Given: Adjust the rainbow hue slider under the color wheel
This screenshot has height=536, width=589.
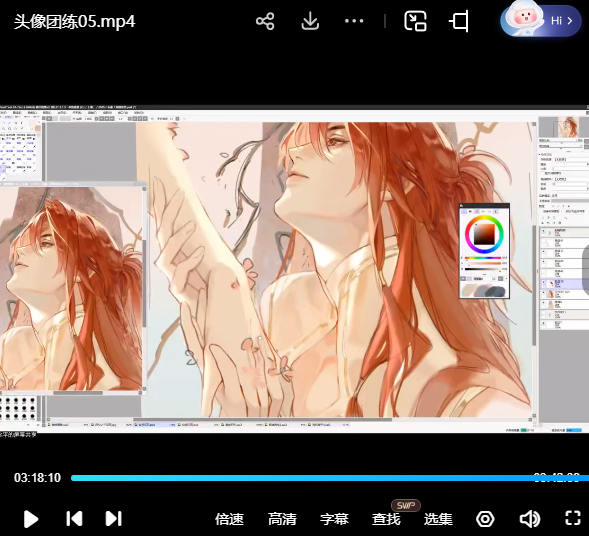Looking at the screenshot, I should point(483,258).
